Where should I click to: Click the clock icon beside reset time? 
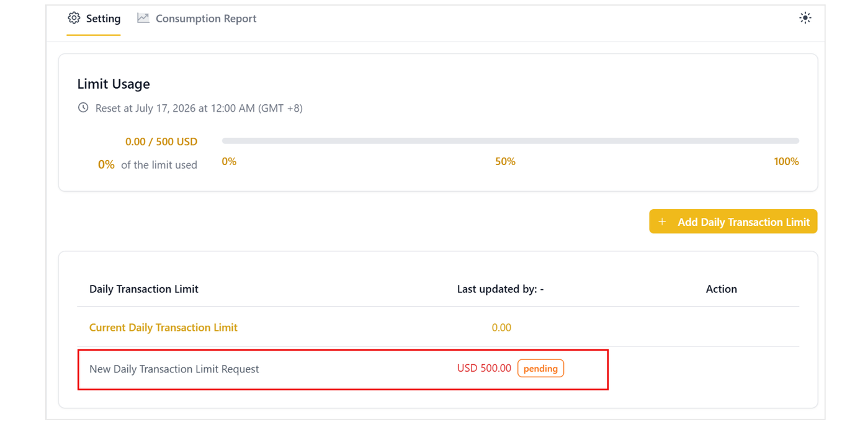tap(83, 108)
